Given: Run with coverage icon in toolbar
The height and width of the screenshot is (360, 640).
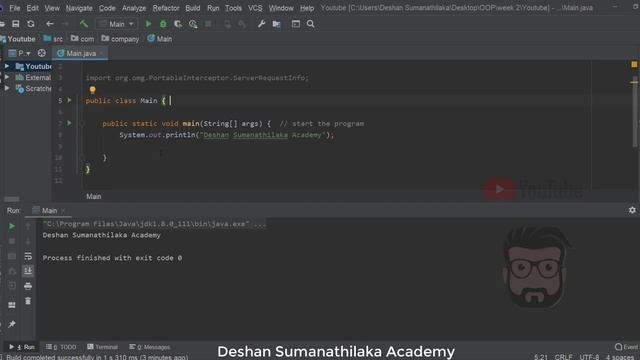Looking at the screenshot, I should point(178,24).
